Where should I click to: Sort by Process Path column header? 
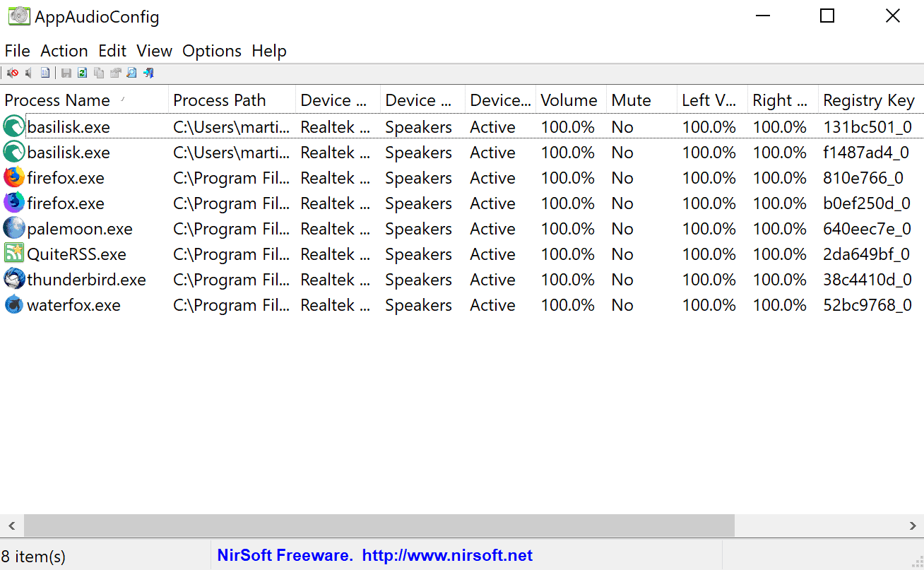[232, 100]
